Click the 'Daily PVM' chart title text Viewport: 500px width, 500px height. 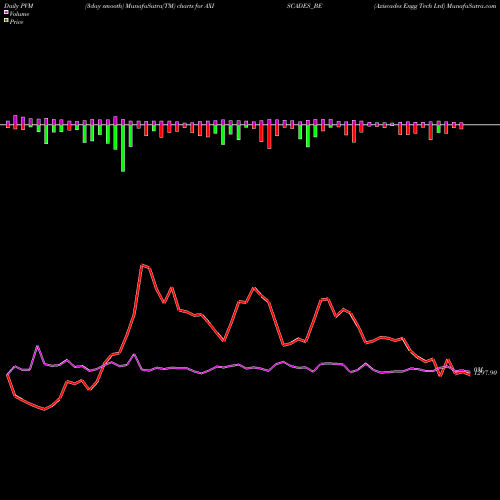pos(19,6)
